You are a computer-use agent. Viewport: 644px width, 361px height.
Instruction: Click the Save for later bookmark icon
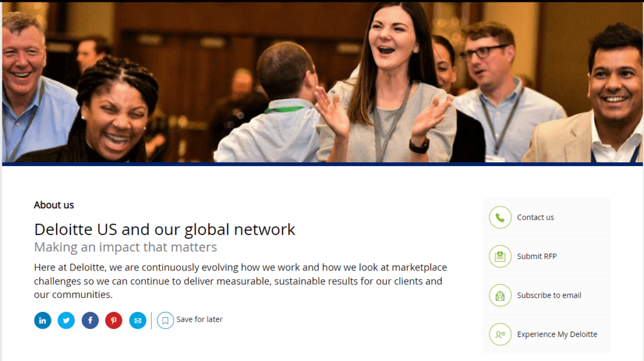tap(165, 320)
